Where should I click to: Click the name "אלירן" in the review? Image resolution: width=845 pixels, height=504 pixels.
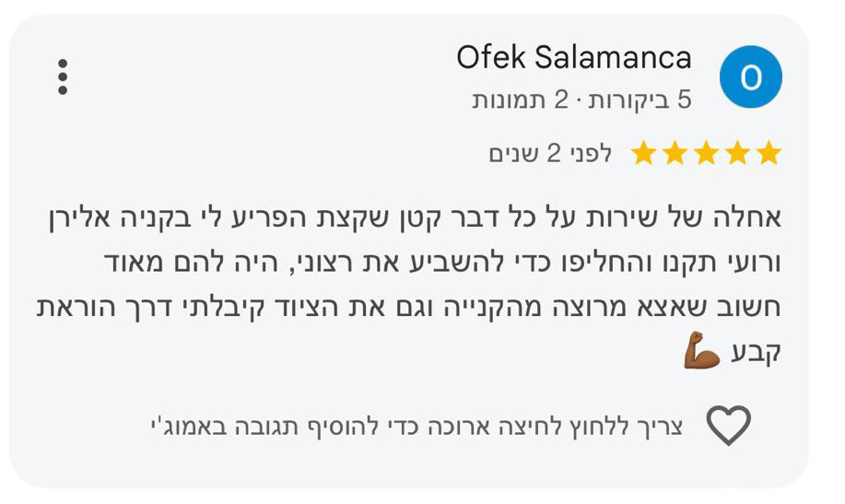pos(79,218)
